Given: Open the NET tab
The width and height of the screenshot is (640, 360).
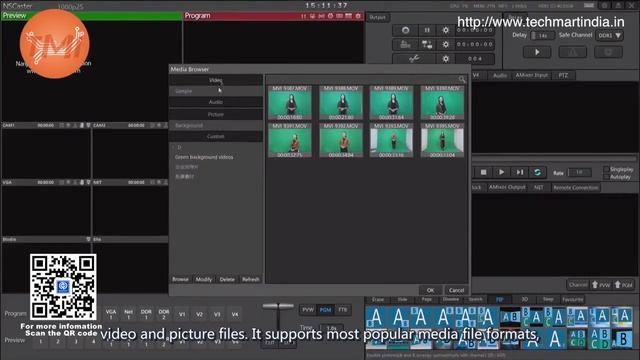Looking at the screenshot, I should (x=539, y=187).
